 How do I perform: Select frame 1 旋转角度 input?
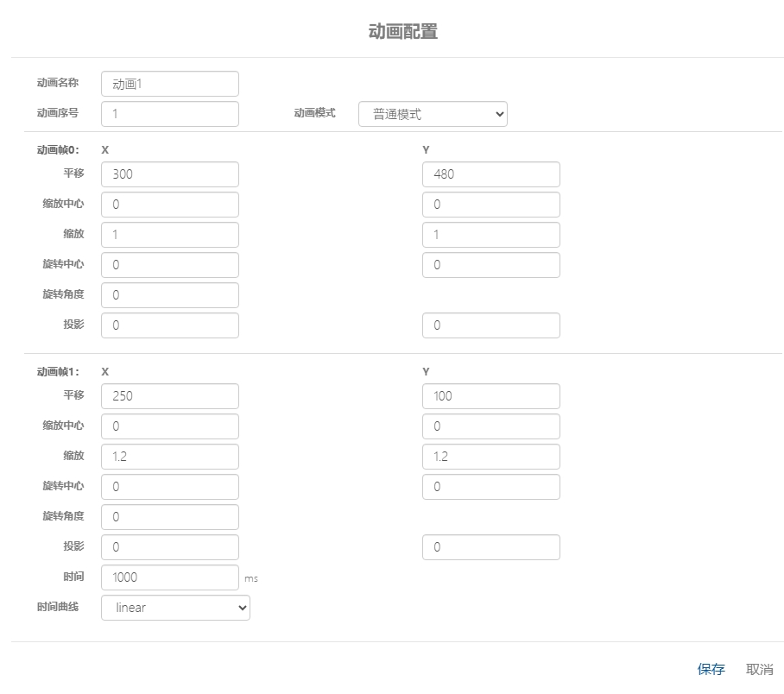(169, 517)
